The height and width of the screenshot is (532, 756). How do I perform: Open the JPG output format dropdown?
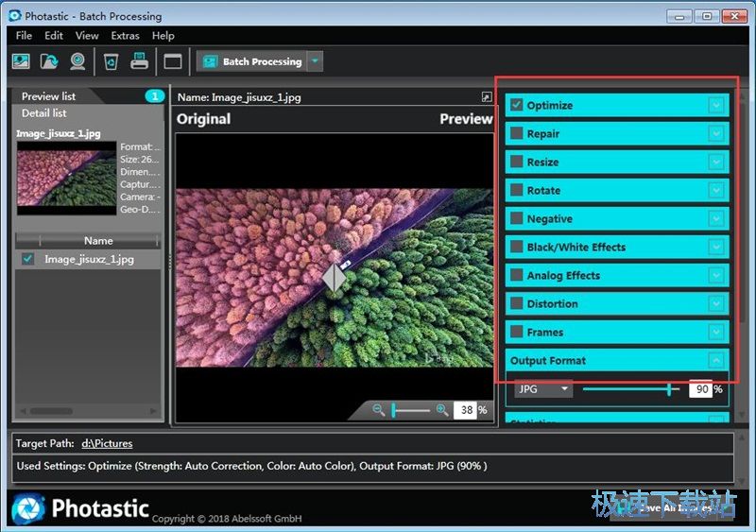click(544, 388)
